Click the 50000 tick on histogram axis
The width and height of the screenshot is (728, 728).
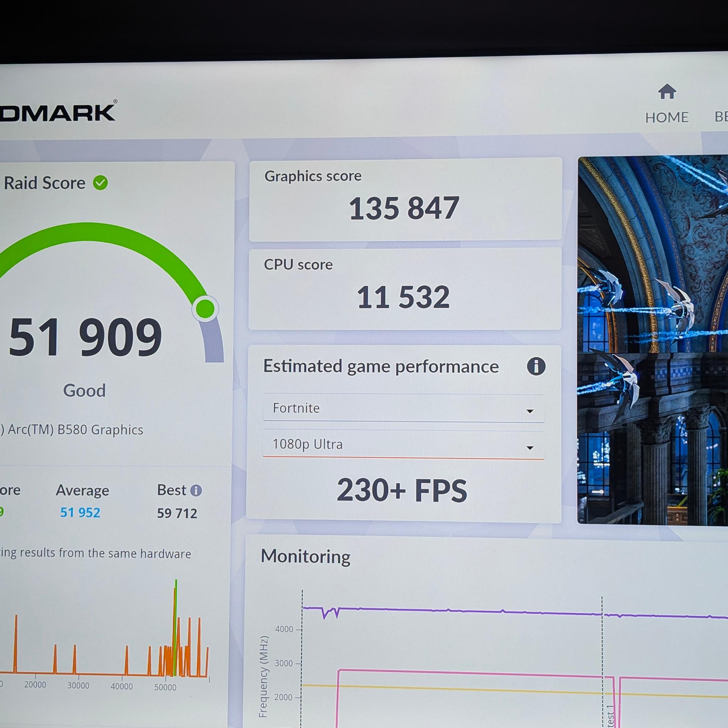point(165,687)
